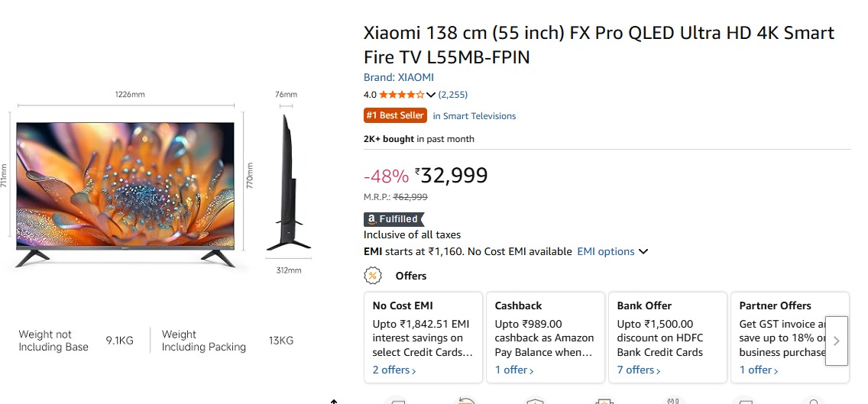
Task: Click the #1 Best Seller badge
Action: click(395, 116)
